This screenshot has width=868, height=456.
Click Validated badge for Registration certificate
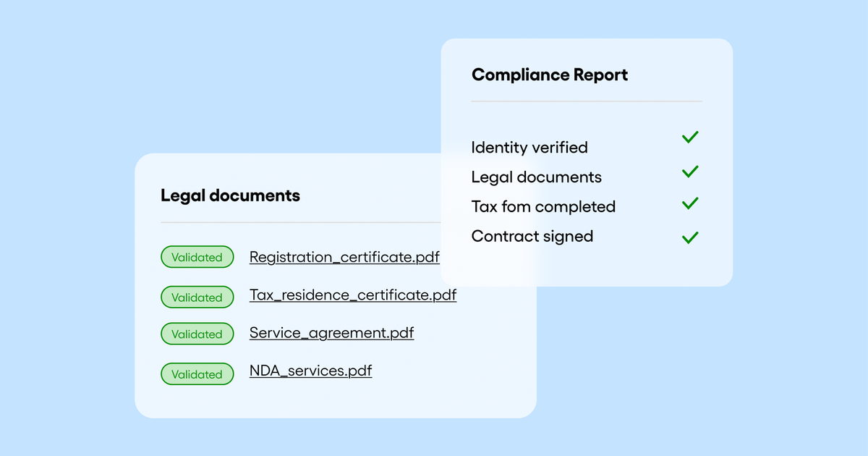click(x=197, y=257)
